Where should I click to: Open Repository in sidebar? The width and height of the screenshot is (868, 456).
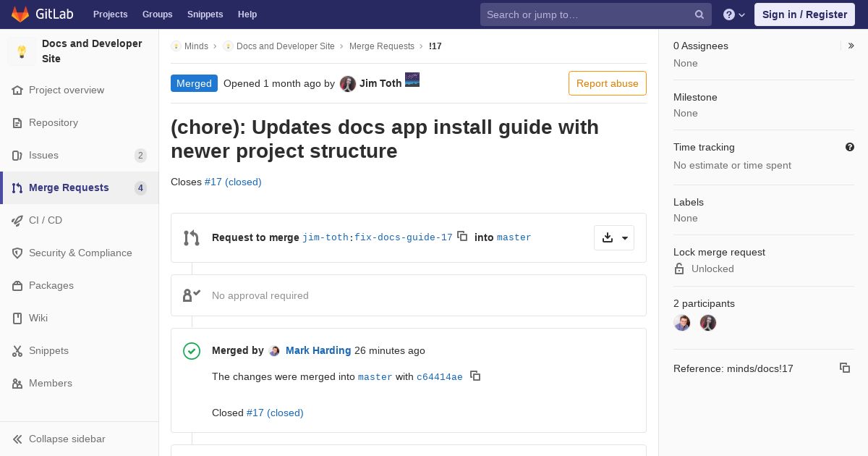[80, 122]
